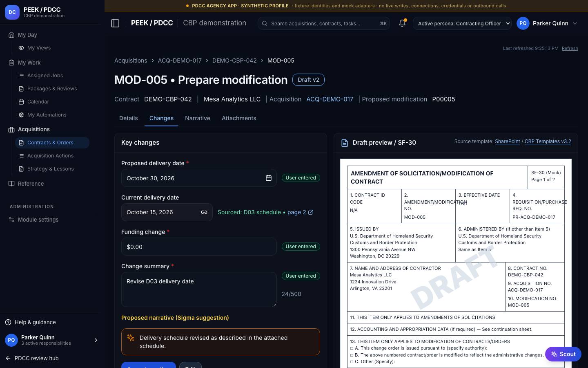Screen dimensions: 588x368
Task: Open the Narrative tab
Action: pos(198,118)
